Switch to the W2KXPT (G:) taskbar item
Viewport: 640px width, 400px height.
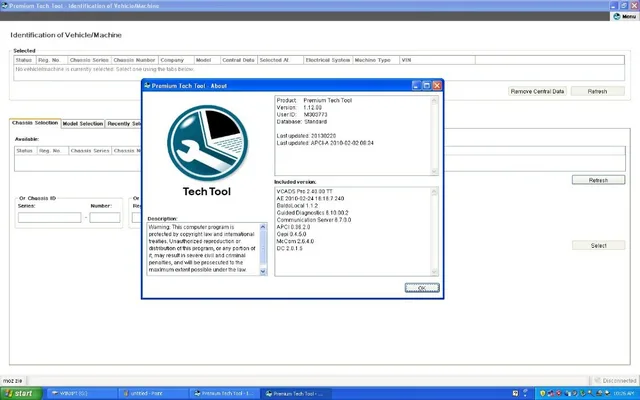[x=81, y=393]
